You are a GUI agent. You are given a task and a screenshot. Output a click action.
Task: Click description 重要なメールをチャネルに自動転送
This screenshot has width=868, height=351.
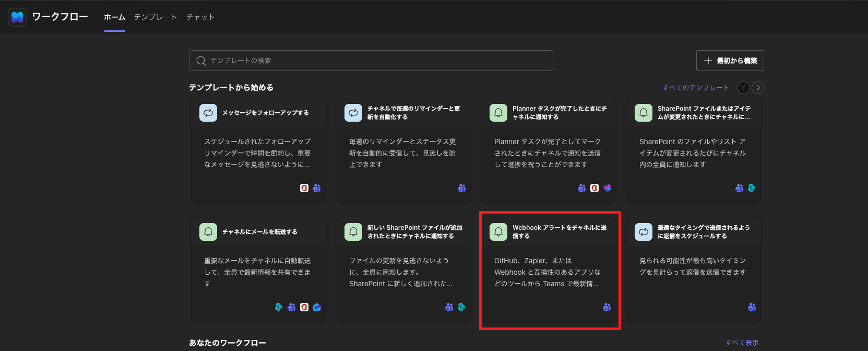[x=257, y=272]
